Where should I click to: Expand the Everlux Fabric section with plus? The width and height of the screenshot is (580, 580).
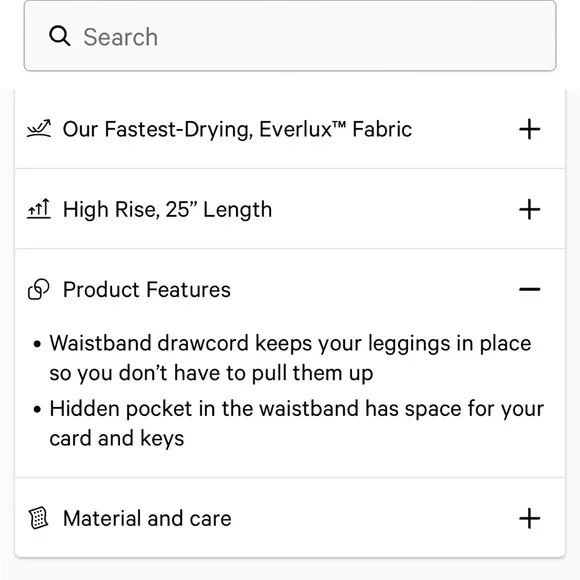coord(529,129)
